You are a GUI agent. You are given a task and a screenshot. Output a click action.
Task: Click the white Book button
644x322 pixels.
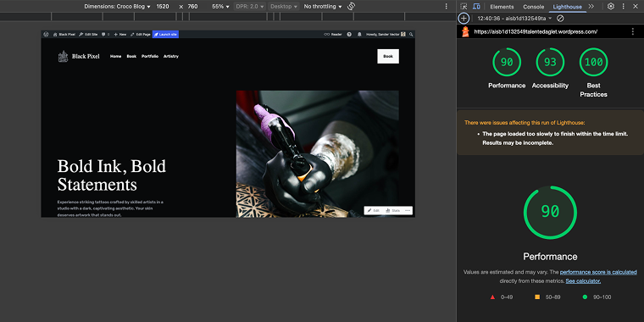click(x=388, y=56)
